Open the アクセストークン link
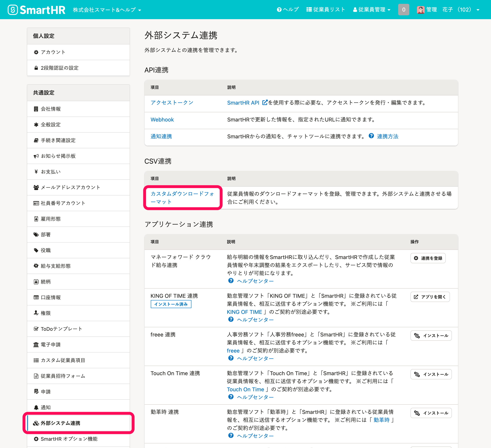The height and width of the screenshot is (448, 491). coord(172,103)
